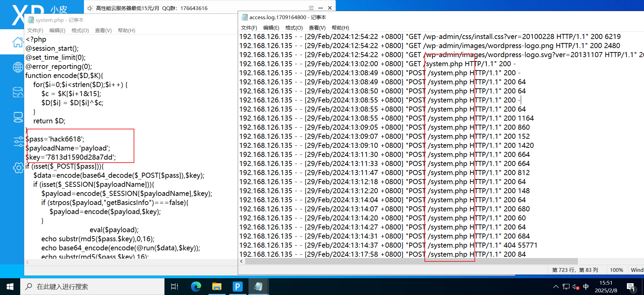The image size is (644, 295).
Task: Click the 13:09:05 log line ending 200 860
Action: (384, 127)
